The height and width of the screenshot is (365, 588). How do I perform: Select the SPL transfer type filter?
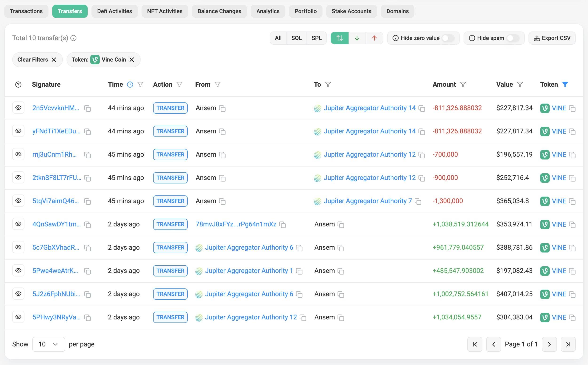(x=316, y=38)
